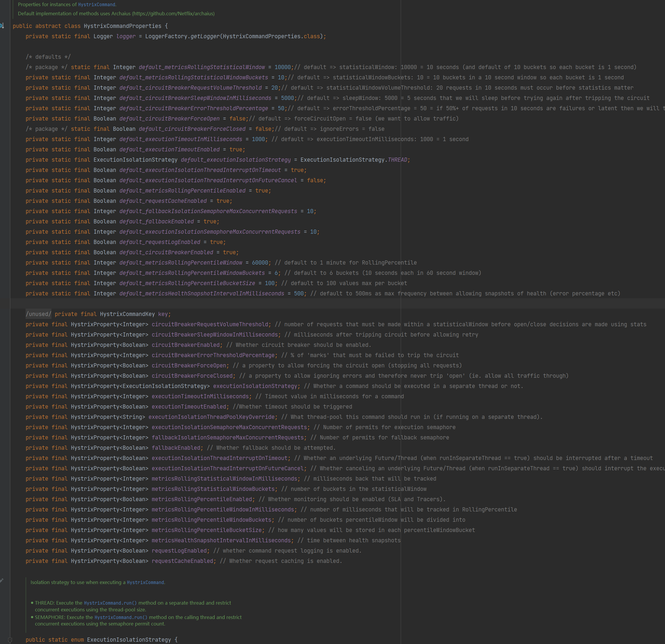
Task: Select the requestCacheEnabled property declaration
Action: point(183,561)
